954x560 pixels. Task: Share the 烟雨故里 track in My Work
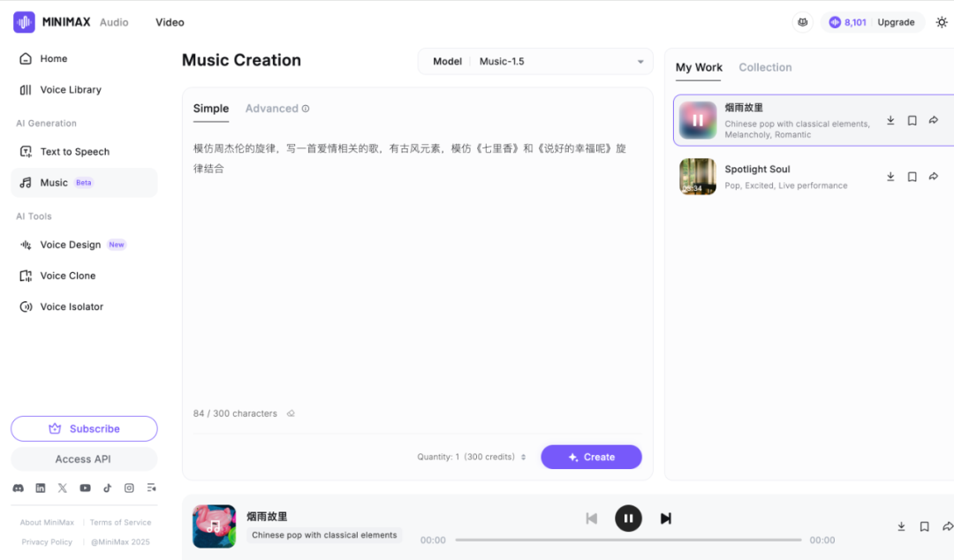[x=934, y=120]
